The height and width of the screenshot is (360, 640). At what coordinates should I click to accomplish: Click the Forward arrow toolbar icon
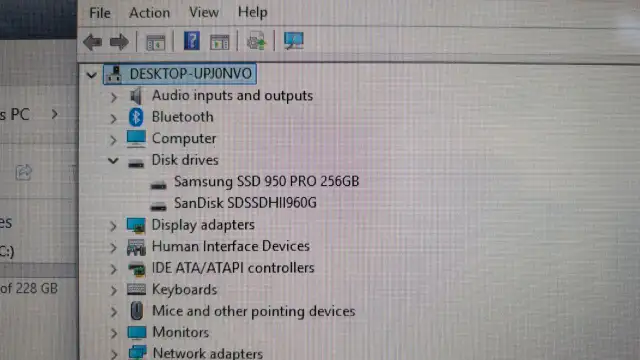click(x=119, y=42)
